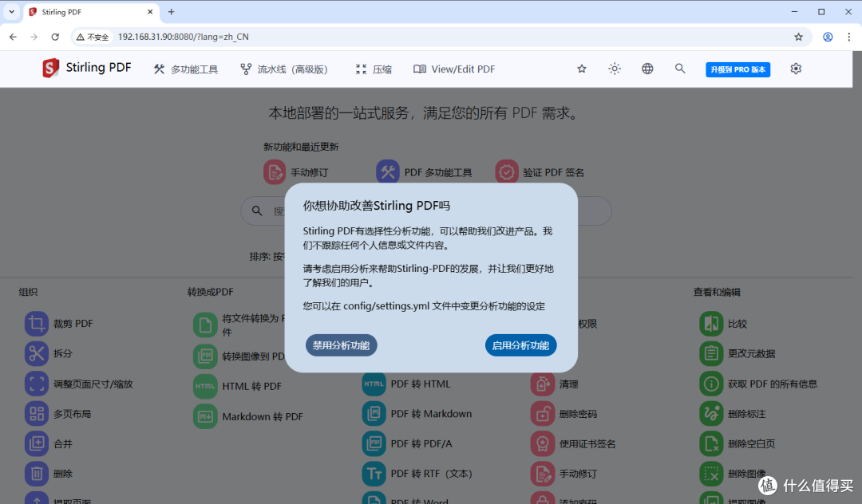
Task: Click the PDF 转 HTML icon
Action: tap(374, 384)
